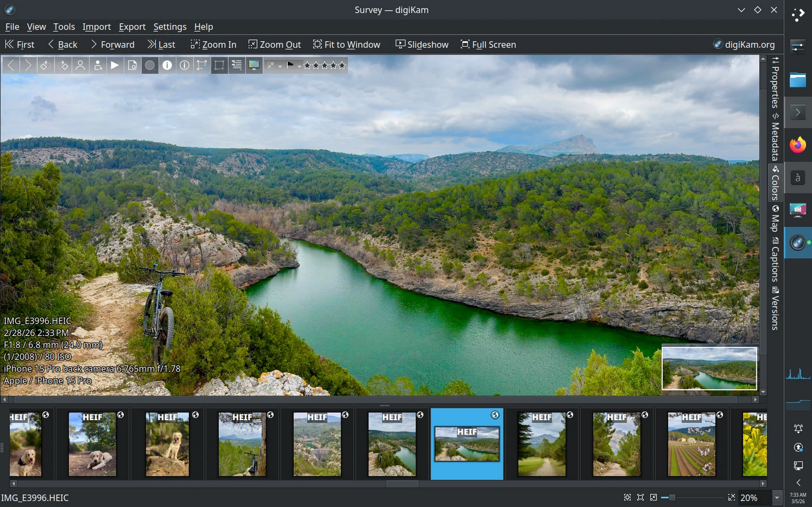Viewport: 812px width, 507px height.
Task: Select the face tagging tool
Action: (98, 65)
